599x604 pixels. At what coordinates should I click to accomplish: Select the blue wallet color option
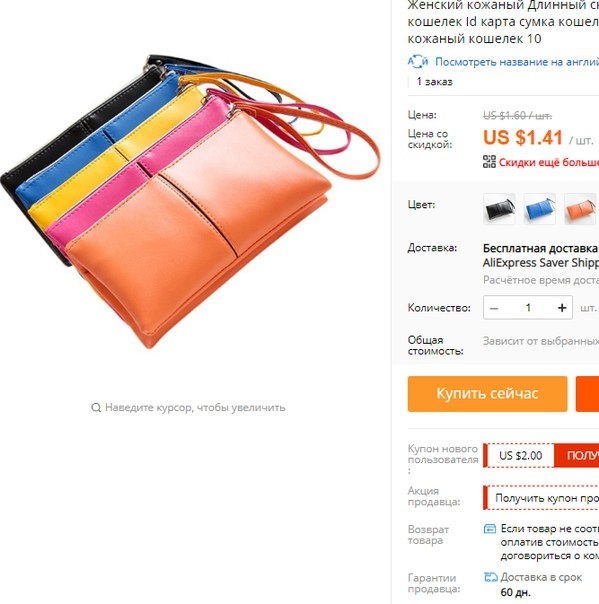pos(540,209)
